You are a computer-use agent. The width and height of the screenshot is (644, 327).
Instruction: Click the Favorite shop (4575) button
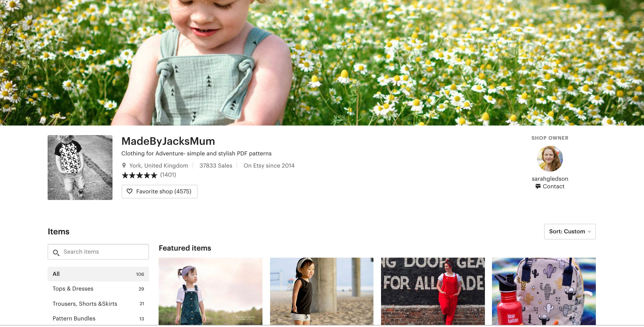159,192
